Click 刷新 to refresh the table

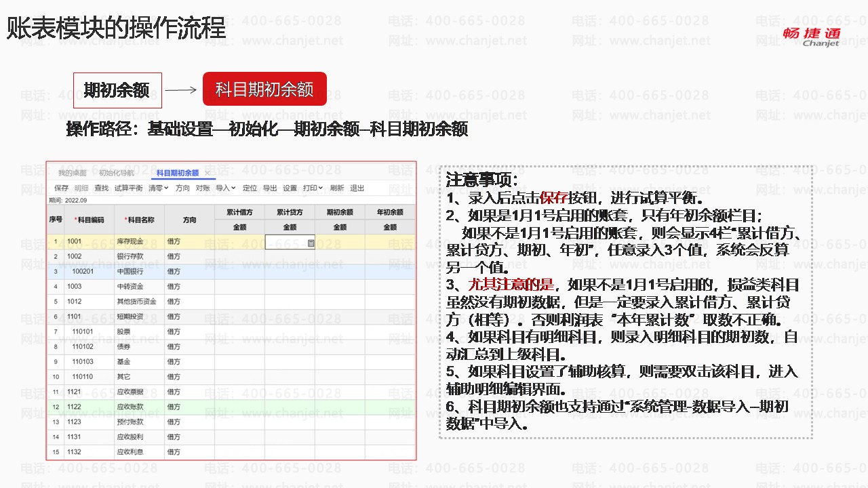[x=337, y=188]
